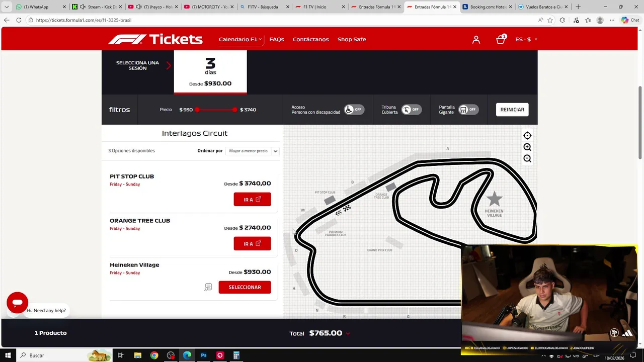Screen dimensions: 644x362
Task: Click the '1 Producto' cart summary
Action: tap(50, 333)
